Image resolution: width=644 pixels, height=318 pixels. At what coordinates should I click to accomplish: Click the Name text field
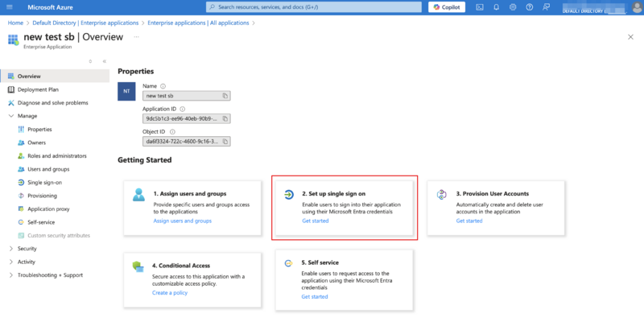point(187,96)
